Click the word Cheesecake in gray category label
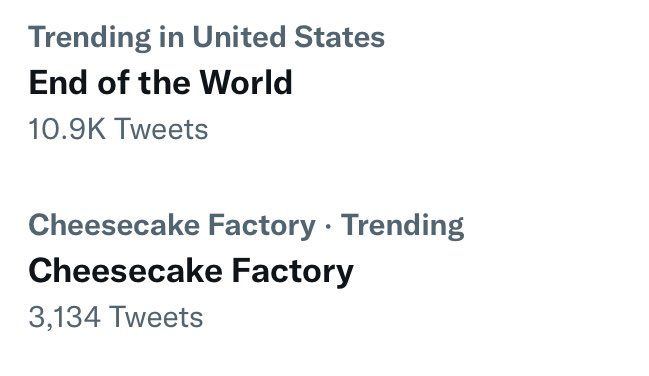Screen dimensions: 649x376 click(114, 225)
